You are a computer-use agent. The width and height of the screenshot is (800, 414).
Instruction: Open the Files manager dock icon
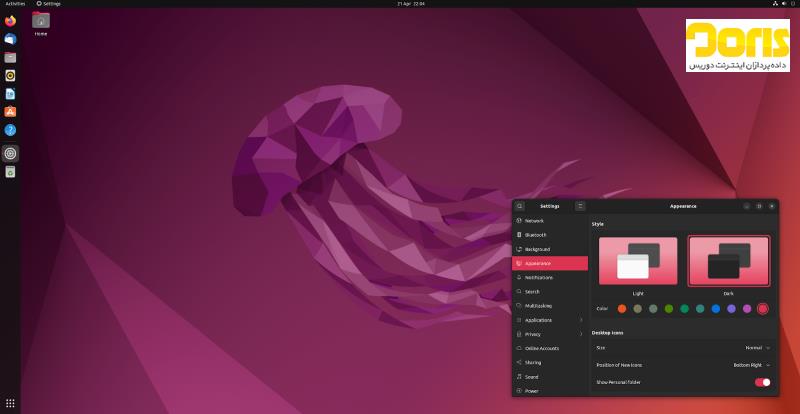click(x=10, y=57)
